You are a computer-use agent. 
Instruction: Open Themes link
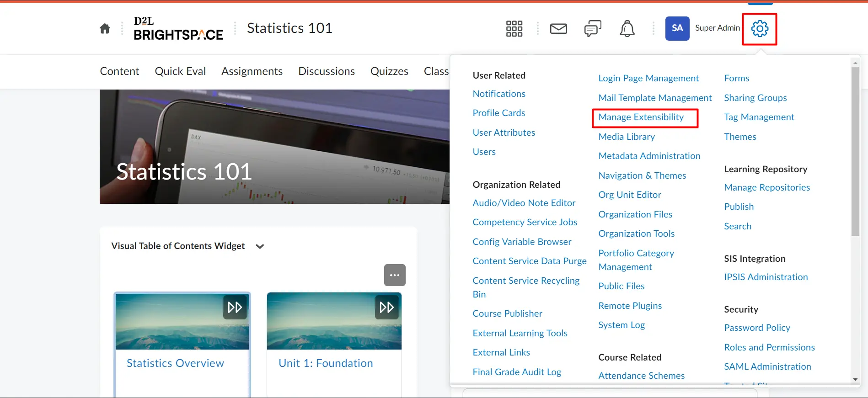[x=740, y=137]
